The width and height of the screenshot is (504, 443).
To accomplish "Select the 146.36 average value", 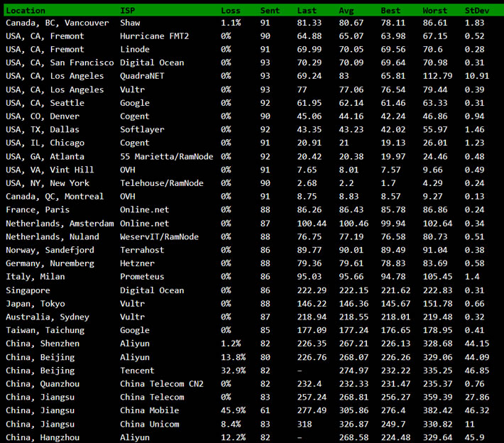I will pyautogui.click(x=354, y=304).
